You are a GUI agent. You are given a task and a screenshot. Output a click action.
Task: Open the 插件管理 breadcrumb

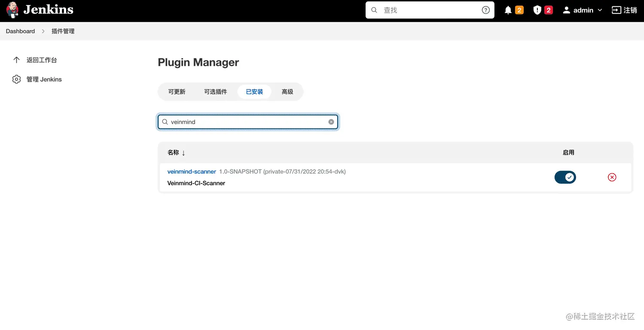pyautogui.click(x=63, y=31)
